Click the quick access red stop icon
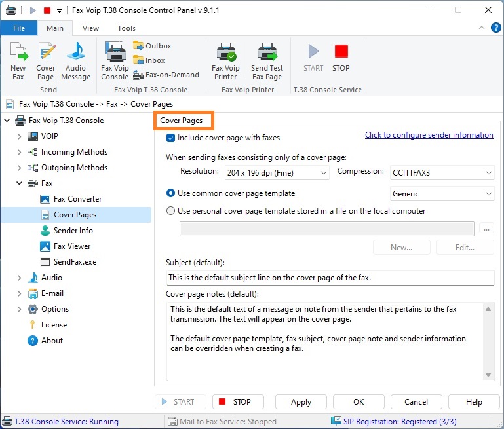 click(47, 10)
